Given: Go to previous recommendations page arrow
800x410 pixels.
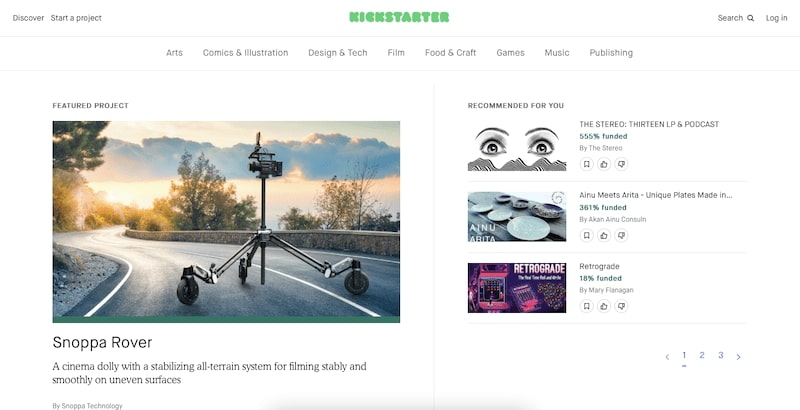Looking at the screenshot, I should coord(667,357).
